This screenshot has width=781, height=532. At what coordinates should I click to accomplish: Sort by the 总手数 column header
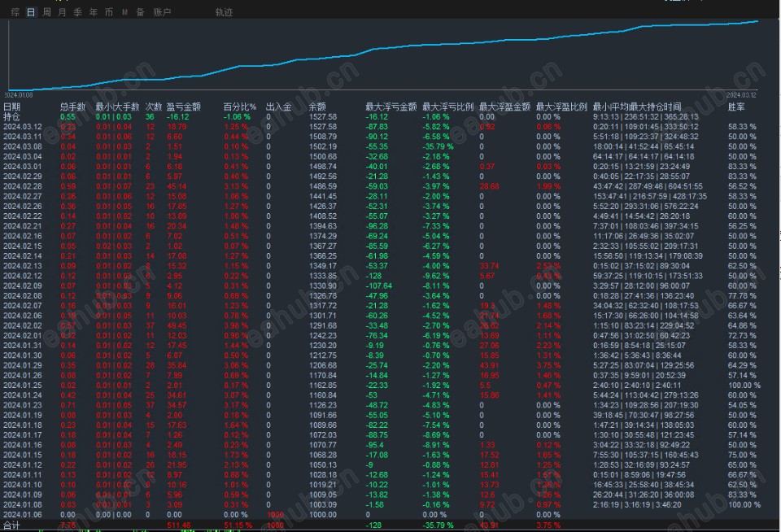pos(72,107)
